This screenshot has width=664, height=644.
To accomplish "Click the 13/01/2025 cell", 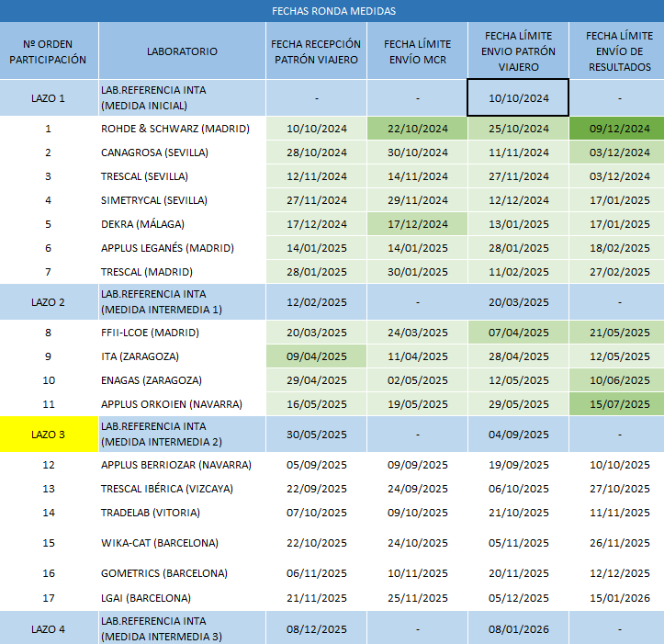I will click(x=518, y=224).
